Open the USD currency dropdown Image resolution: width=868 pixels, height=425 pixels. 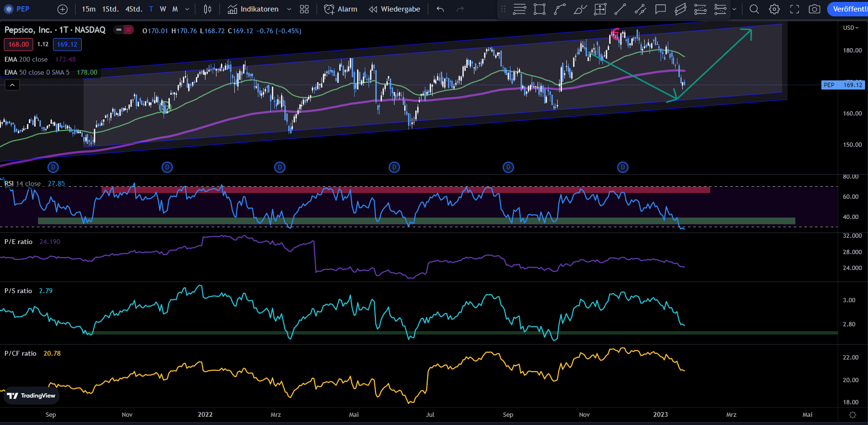(851, 28)
